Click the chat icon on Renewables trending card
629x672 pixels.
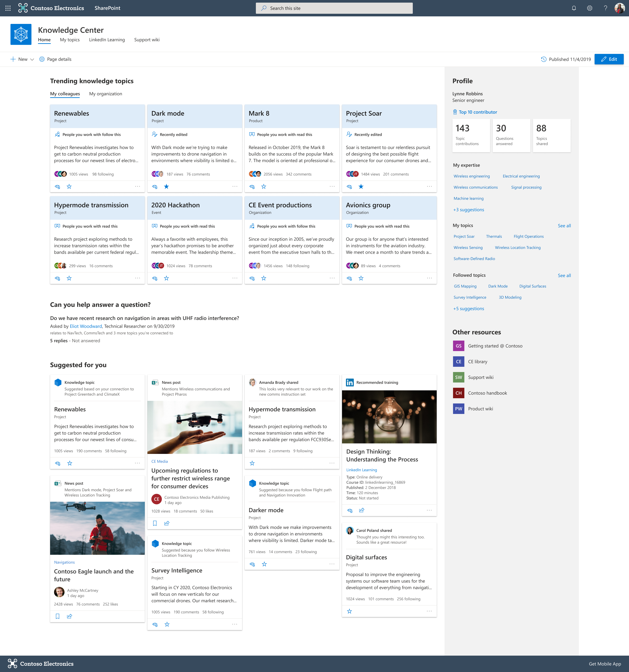pyautogui.click(x=57, y=187)
